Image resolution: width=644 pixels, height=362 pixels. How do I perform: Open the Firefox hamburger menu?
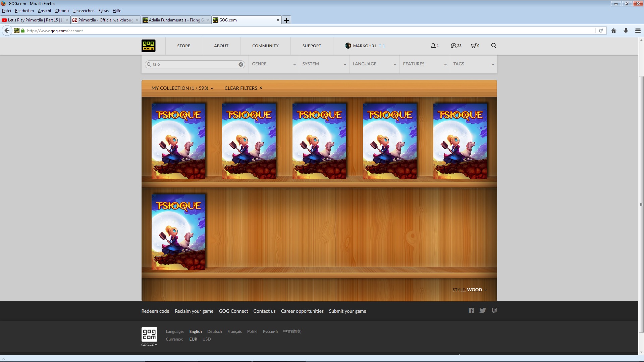[x=638, y=31]
